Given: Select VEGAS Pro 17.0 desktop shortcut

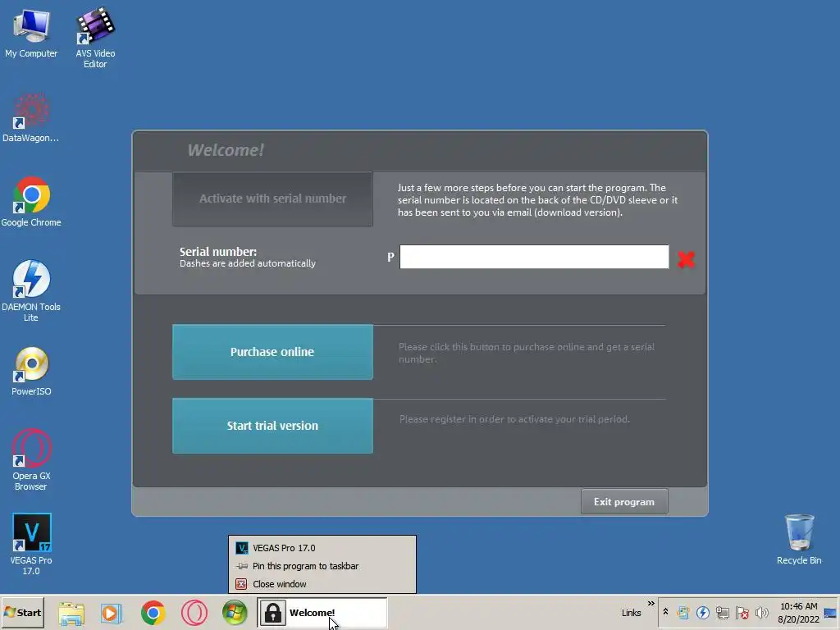Looking at the screenshot, I should point(31,545).
